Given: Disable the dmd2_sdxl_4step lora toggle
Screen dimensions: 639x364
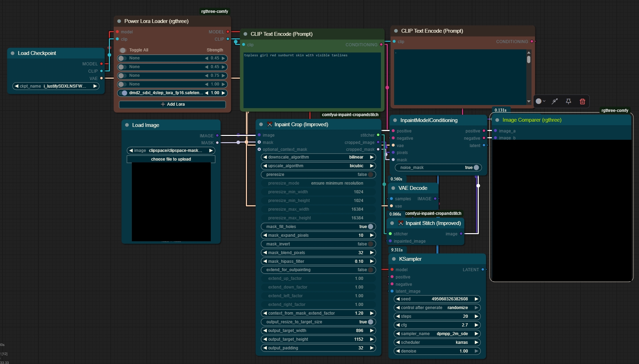Looking at the screenshot, I should pos(122,93).
